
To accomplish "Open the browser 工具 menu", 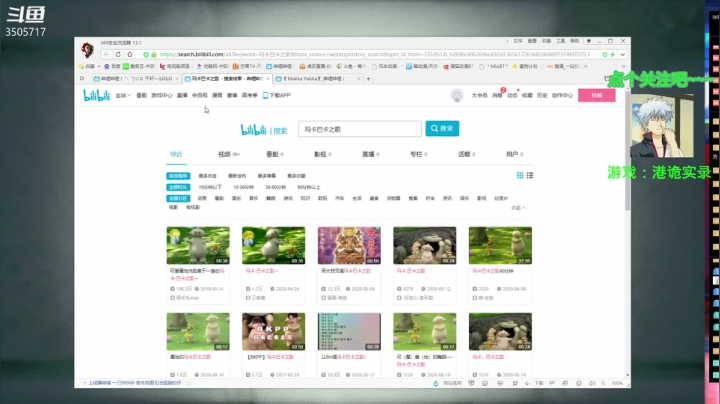I will tap(561, 41).
